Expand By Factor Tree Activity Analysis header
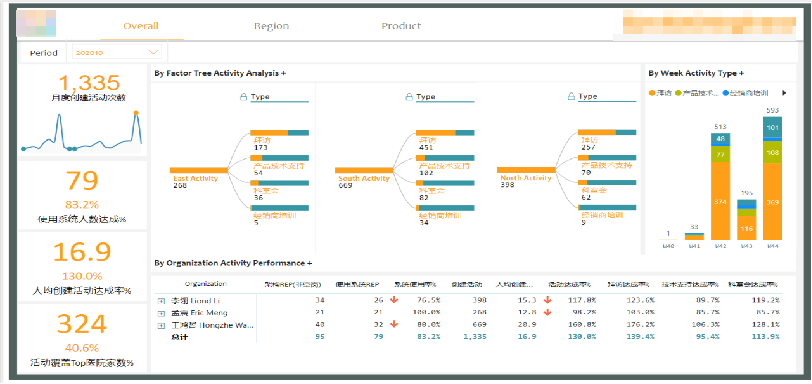812x384 pixels. point(220,73)
